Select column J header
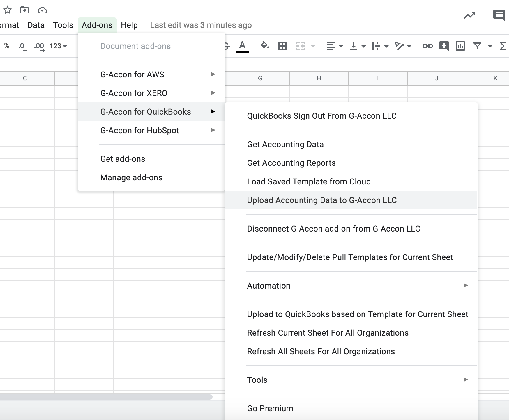The height and width of the screenshot is (420, 509). tap(437, 78)
